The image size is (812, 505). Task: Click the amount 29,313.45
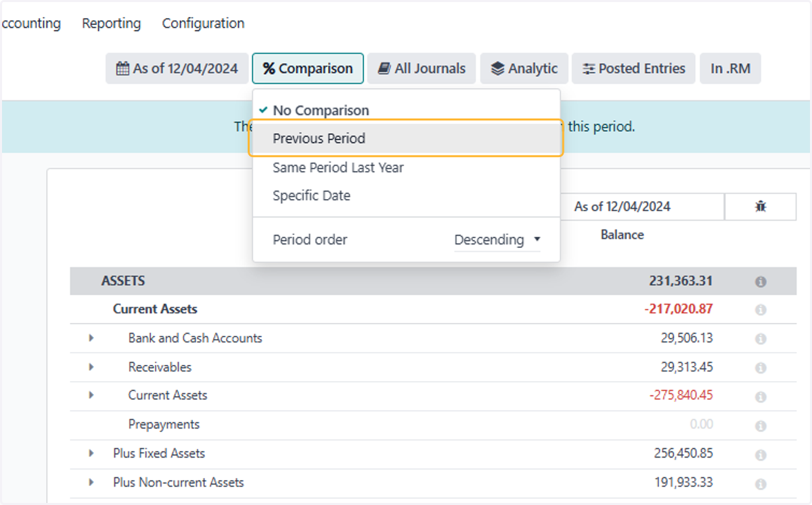pyautogui.click(x=687, y=367)
